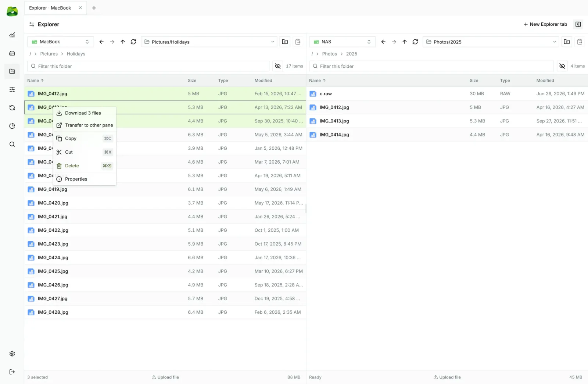Add a new tab with plus button
The width and height of the screenshot is (588, 384).
(x=94, y=8)
